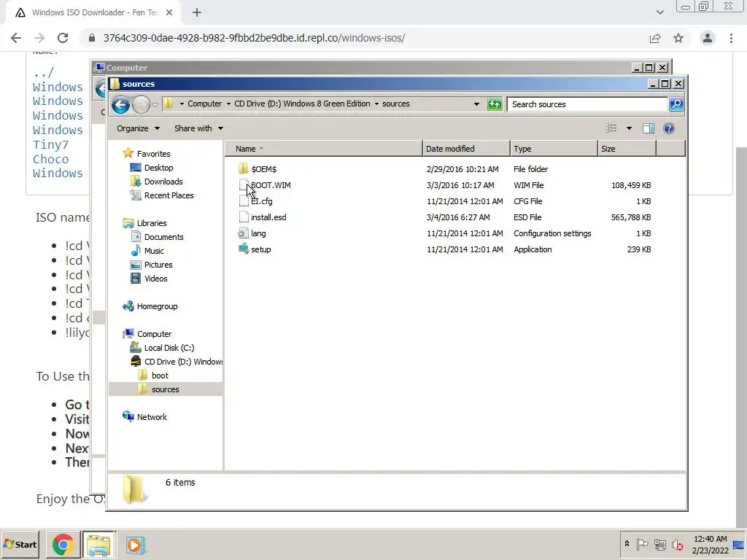Select Libraries in navigation pane

pyautogui.click(x=152, y=223)
